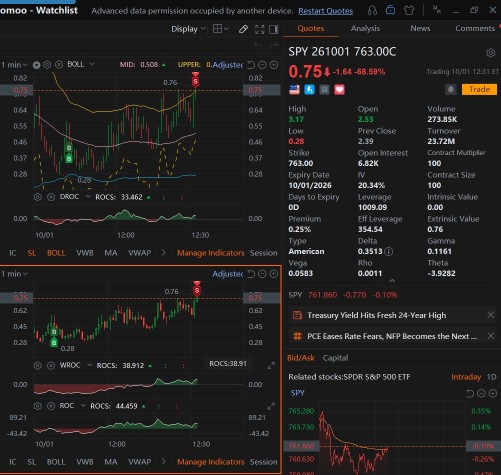Viewport: 501px width, 475px height.
Task: Select 1D view for related SPY chart
Action: tap(491, 377)
